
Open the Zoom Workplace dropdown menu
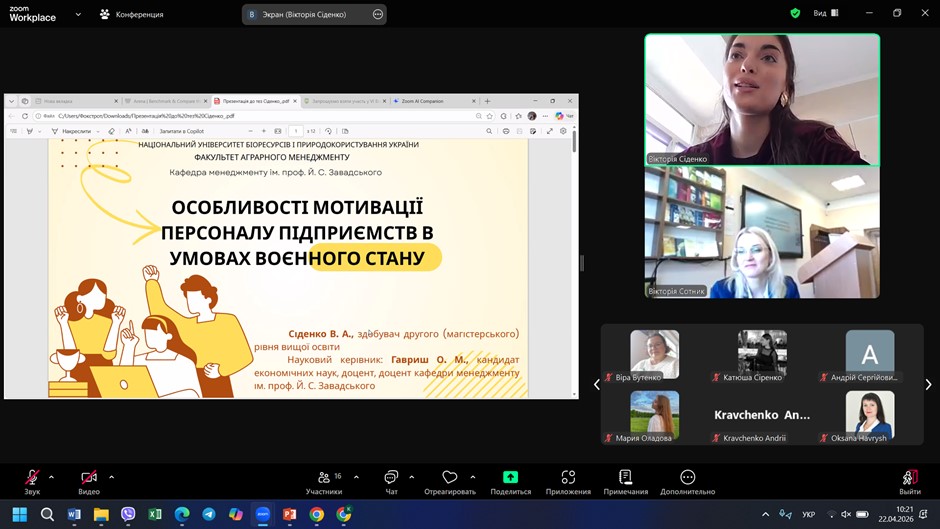(79, 15)
